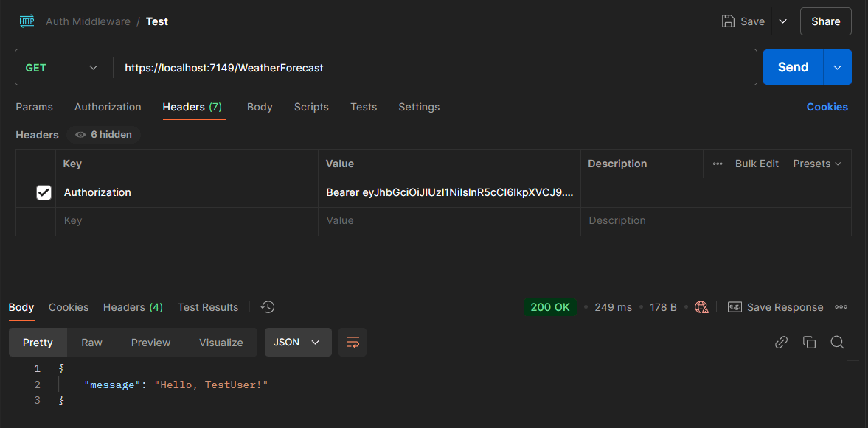Click the Send button
868x428 pixels.
click(x=793, y=68)
